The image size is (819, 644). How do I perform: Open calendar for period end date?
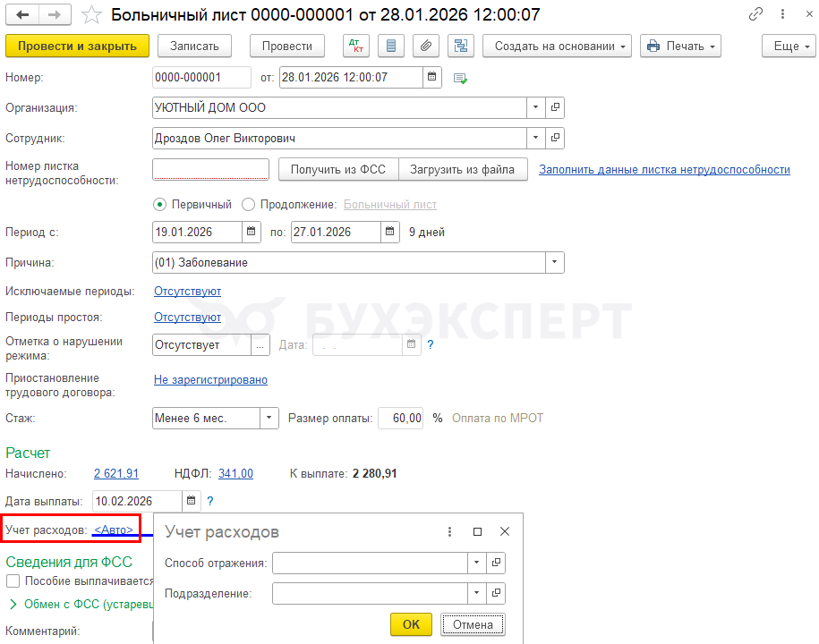tap(389, 232)
